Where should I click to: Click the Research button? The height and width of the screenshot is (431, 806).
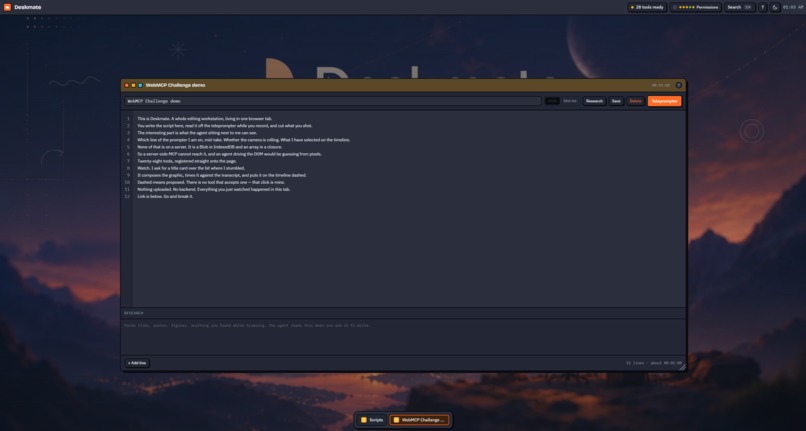click(x=594, y=101)
